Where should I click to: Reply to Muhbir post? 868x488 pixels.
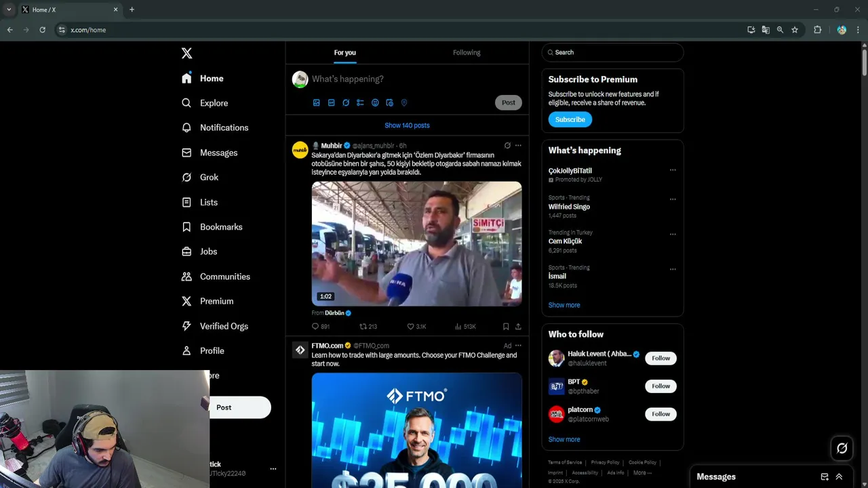click(x=320, y=327)
